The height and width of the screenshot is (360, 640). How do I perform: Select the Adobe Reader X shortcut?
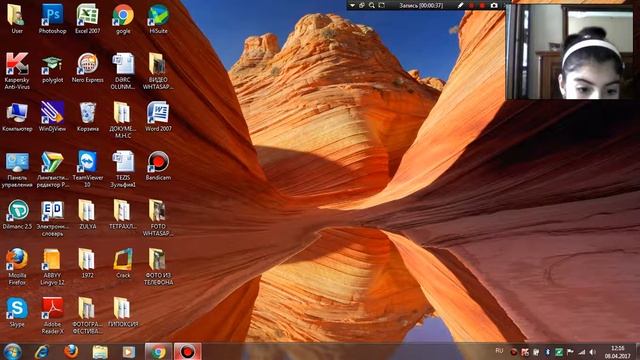coord(52,316)
